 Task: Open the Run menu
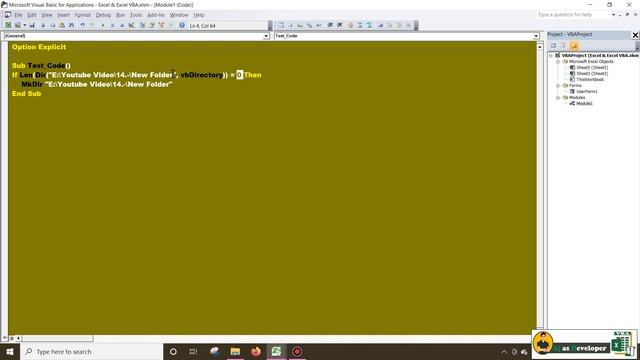tap(120, 15)
